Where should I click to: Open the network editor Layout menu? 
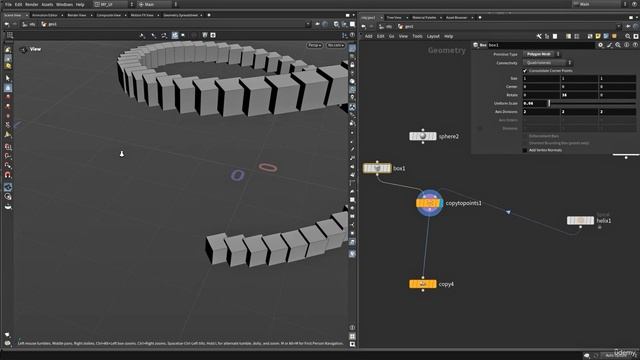(433, 36)
